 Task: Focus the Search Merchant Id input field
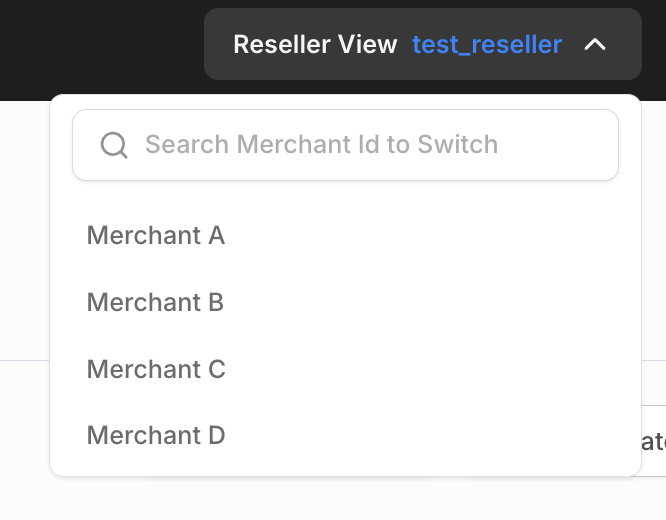pos(345,145)
